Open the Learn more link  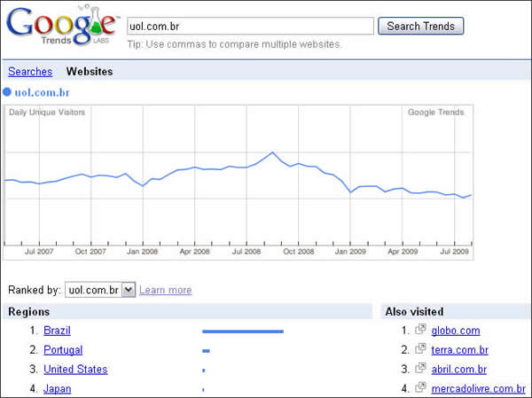[165, 290]
